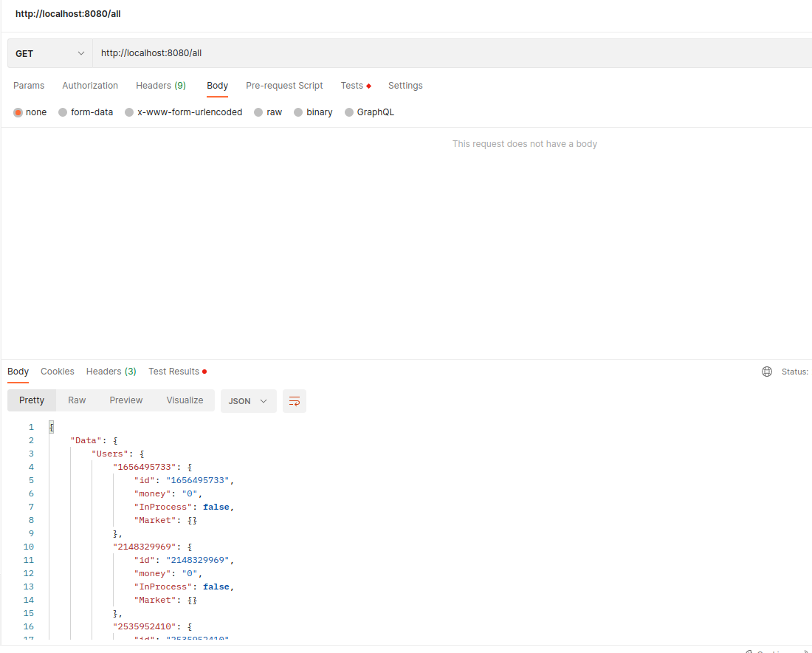Select the raw body type option
Image resolution: width=812 pixels, height=653 pixels.
point(268,112)
